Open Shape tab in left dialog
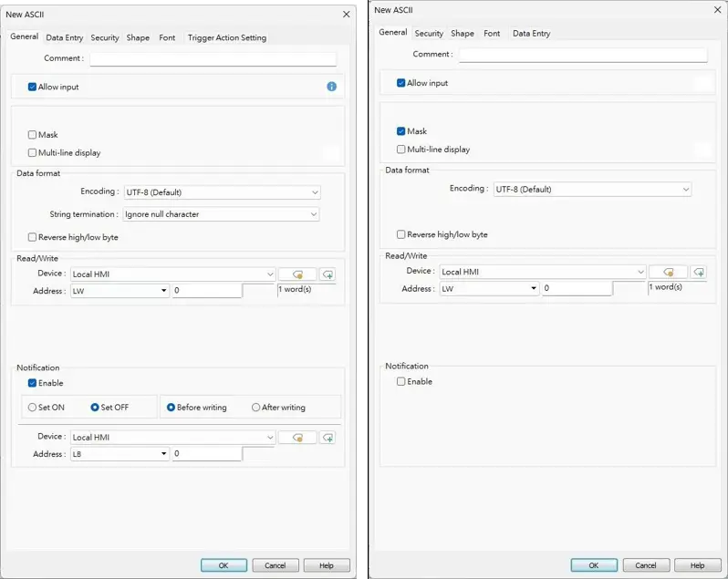This screenshot has height=579, width=728. [x=138, y=37]
